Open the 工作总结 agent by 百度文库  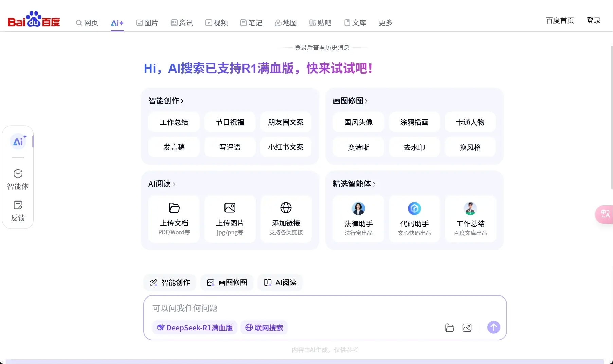[470, 219]
